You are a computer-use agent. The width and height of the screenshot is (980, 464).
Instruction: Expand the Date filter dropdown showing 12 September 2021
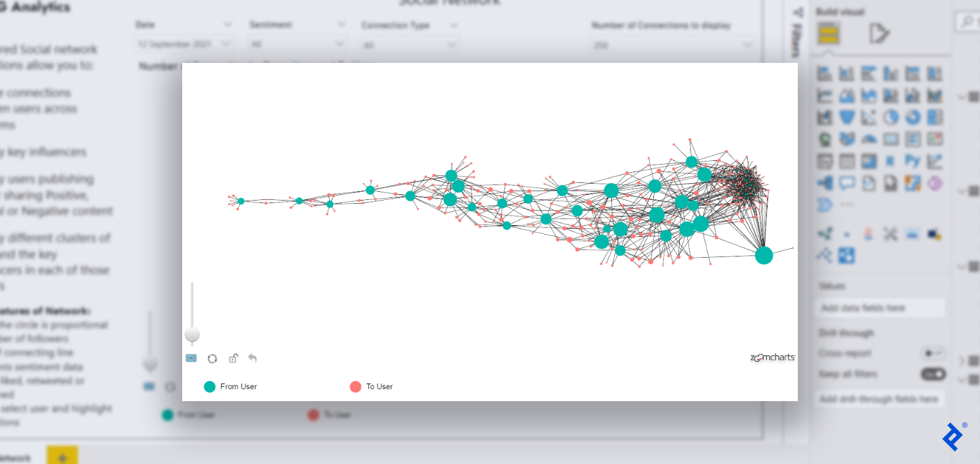tap(227, 44)
